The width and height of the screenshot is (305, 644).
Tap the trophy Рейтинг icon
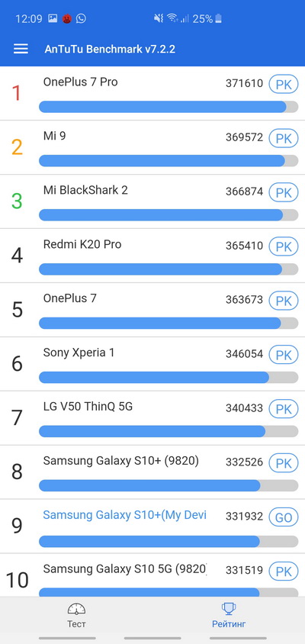click(x=229, y=610)
